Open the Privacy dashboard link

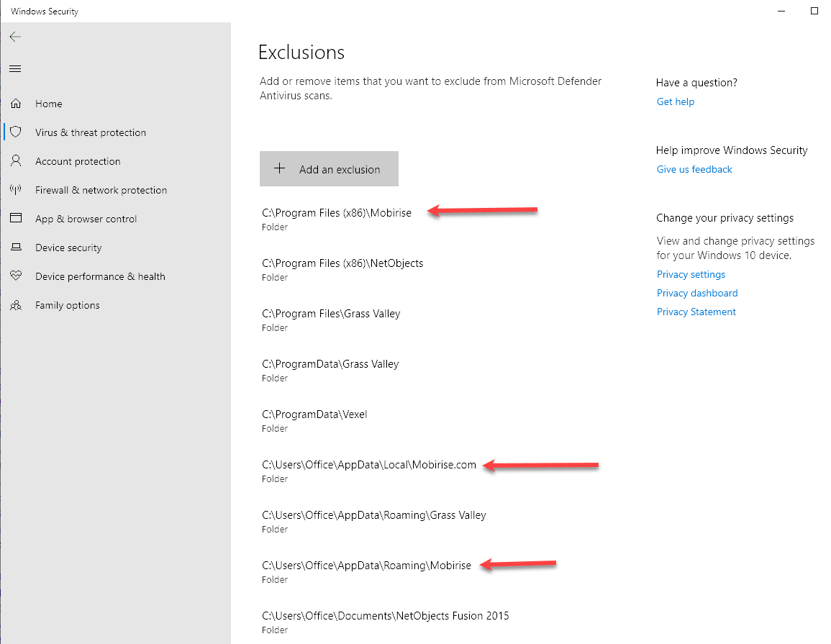[696, 293]
